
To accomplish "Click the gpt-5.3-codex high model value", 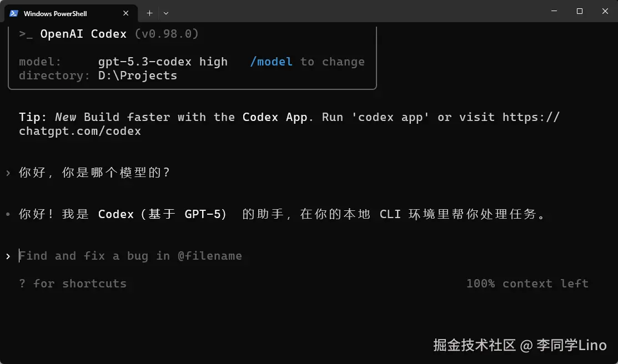I will coord(163,62).
